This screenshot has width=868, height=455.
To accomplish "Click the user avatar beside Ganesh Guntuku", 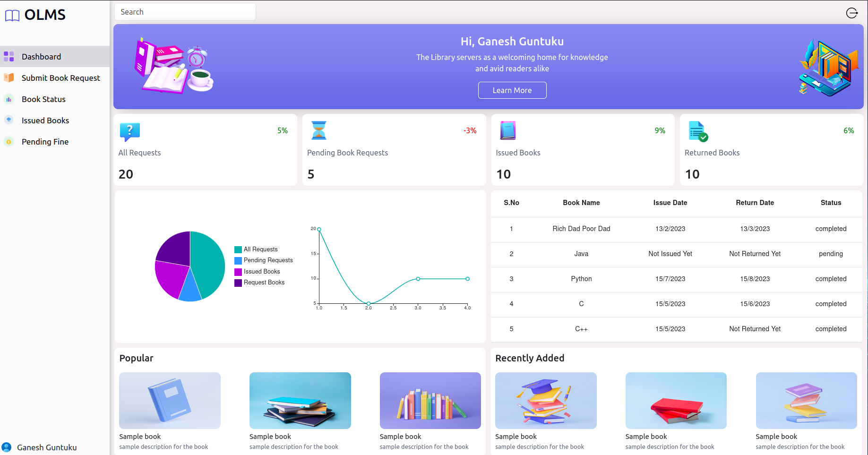I will 7,447.
